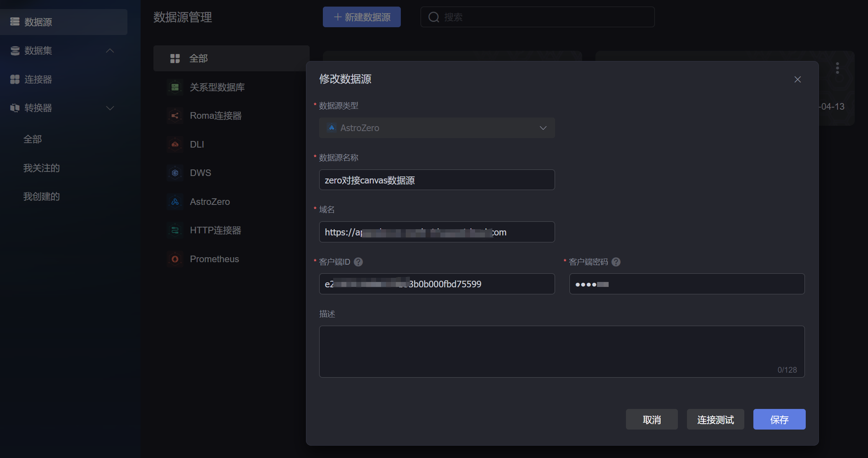Click the 取消 button in dialog
The height and width of the screenshot is (458, 868).
pos(652,420)
